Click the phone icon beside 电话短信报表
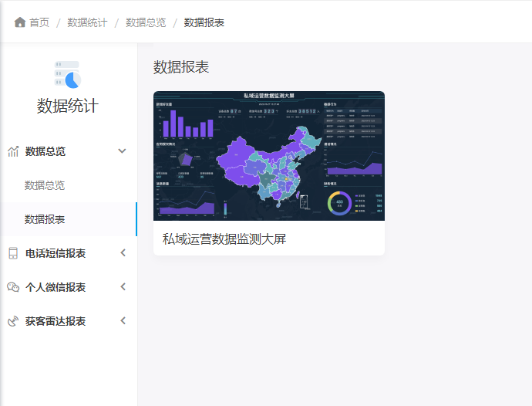 (x=13, y=253)
